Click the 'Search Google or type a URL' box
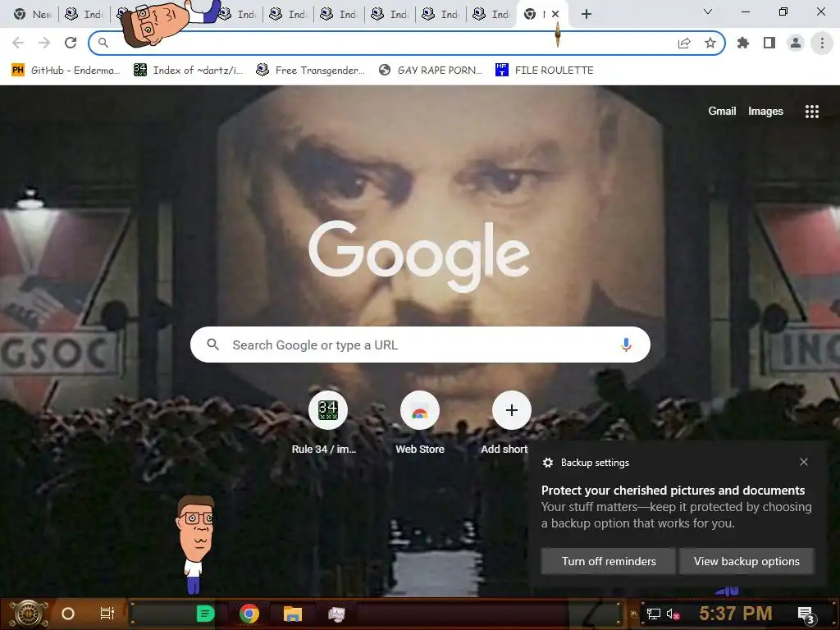 pos(420,345)
